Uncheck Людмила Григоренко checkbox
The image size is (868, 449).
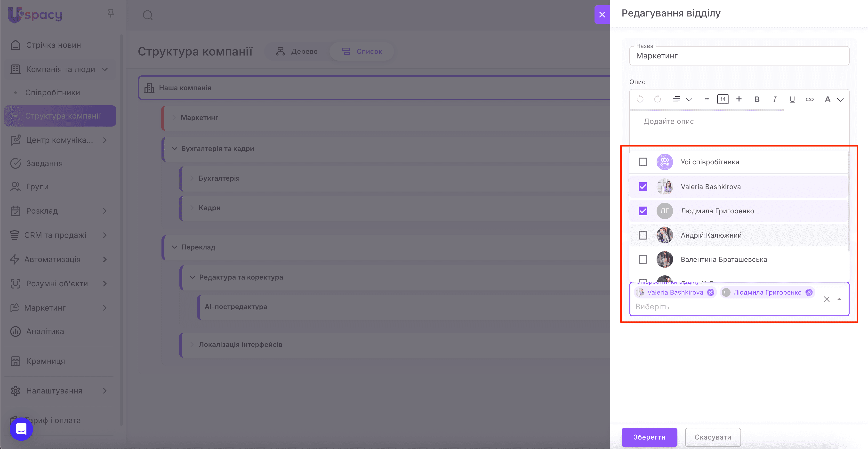click(x=643, y=211)
